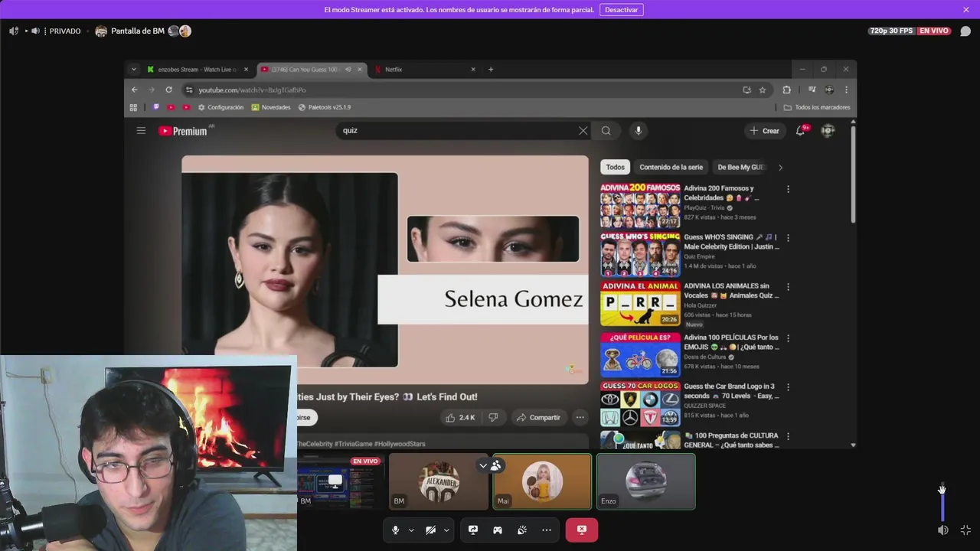Open the chat bubble icon at top right

[x=965, y=31]
